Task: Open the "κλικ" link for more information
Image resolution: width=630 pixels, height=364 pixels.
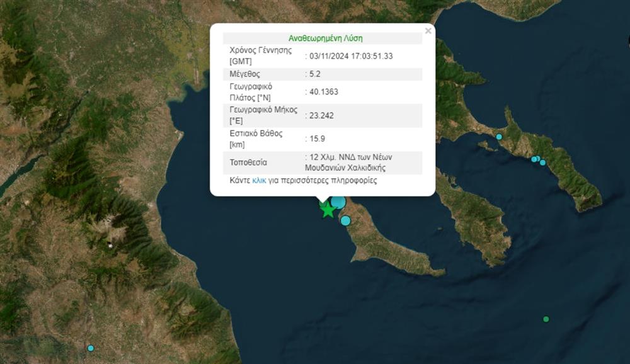Action: (259, 180)
